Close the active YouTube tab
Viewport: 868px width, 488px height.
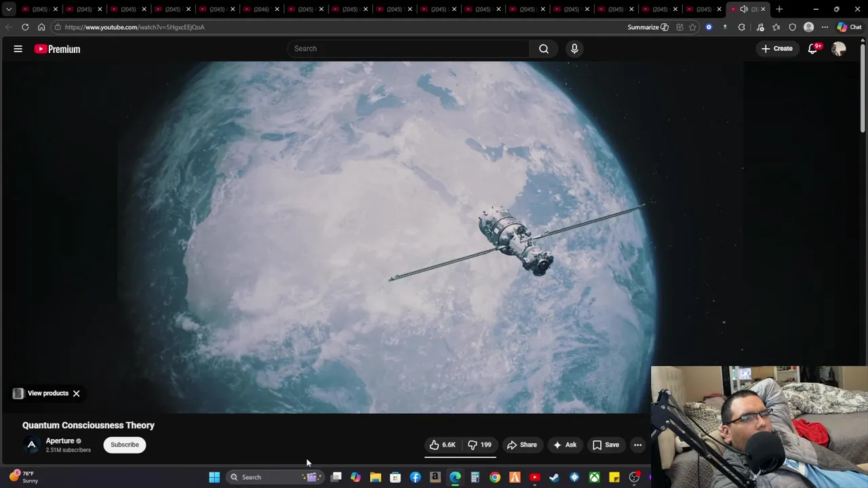763,9
